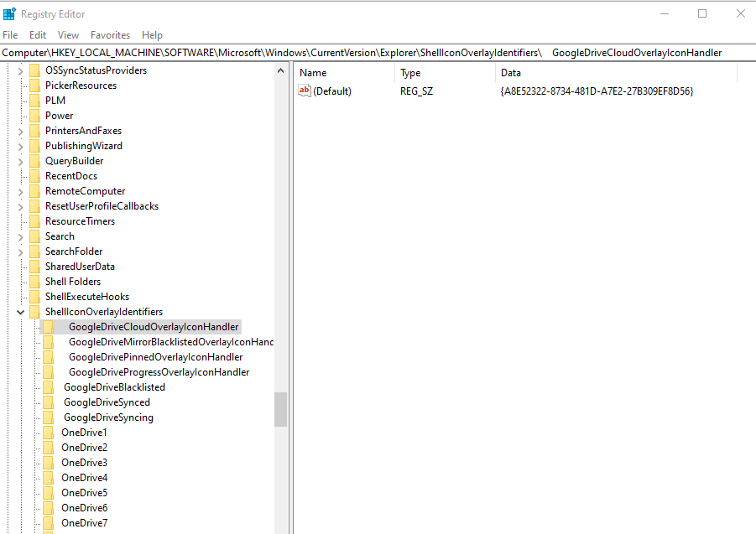Click the REG_SZ type cell
The height and width of the screenshot is (534, 756).
click(x=416, y=91)
